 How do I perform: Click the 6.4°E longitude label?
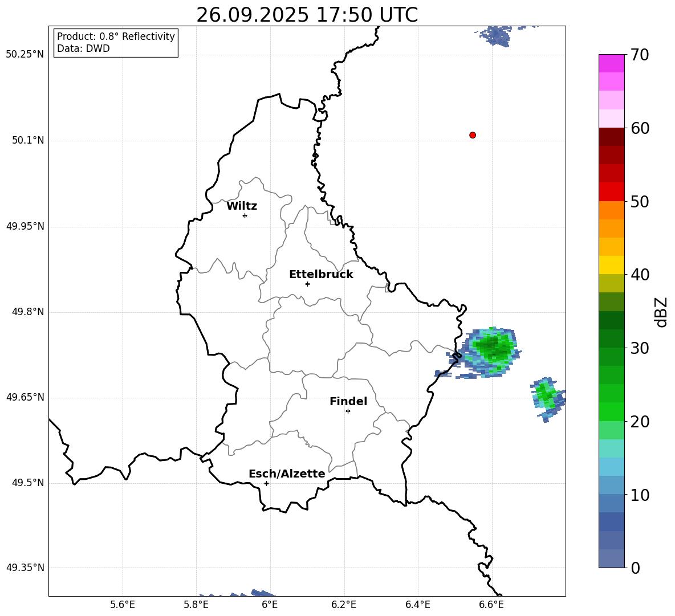(417, 605)
